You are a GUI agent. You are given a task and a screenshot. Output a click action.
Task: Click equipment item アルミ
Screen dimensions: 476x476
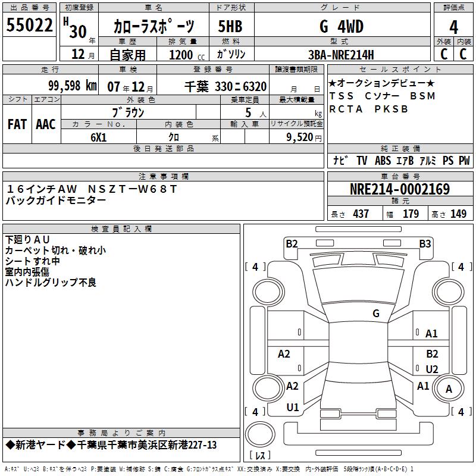click(427, 160)
